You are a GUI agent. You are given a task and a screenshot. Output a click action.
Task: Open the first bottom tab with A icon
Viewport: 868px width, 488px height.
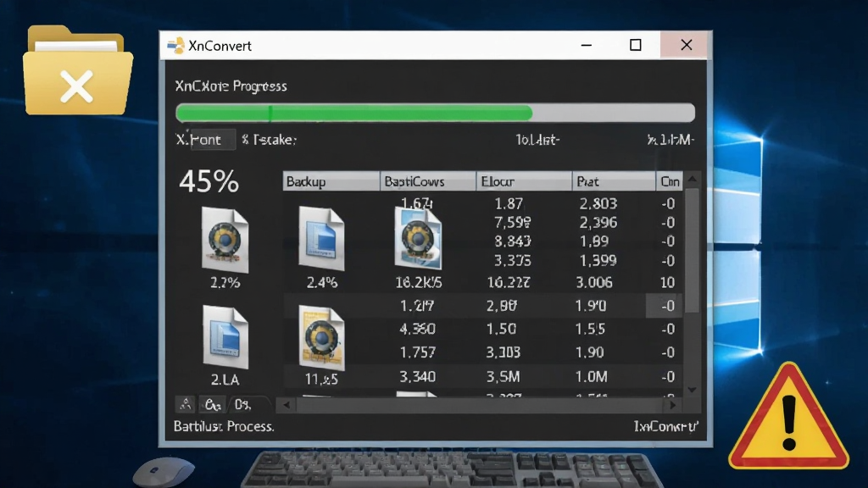point(186,404)
